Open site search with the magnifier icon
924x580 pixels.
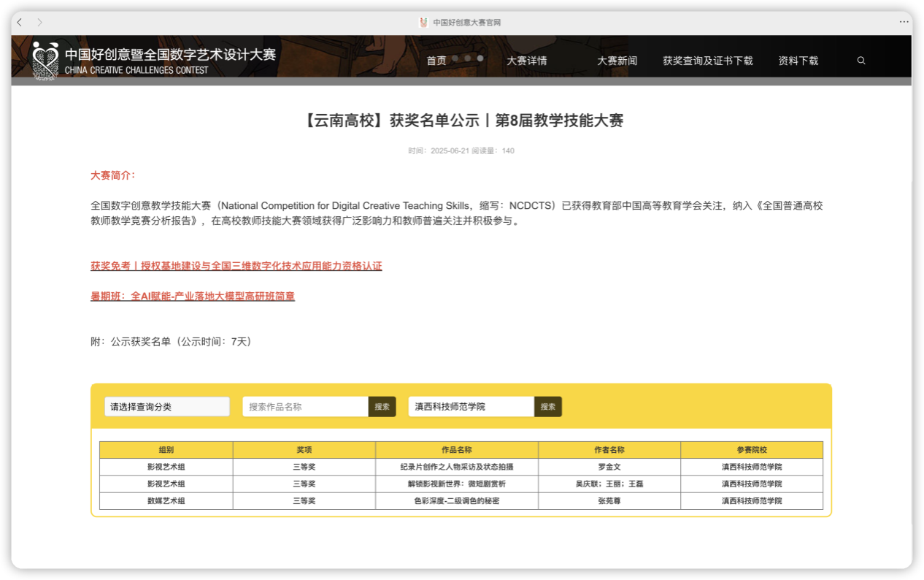point(861,61)
